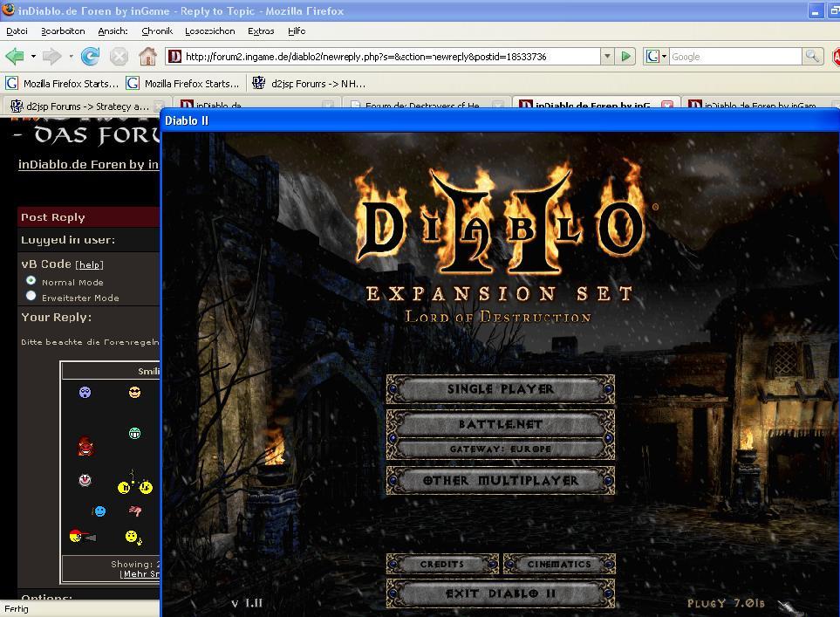Screen dimensions: 840x617
Task: Click the site favicon in address bar
Action: pos(174,56)
